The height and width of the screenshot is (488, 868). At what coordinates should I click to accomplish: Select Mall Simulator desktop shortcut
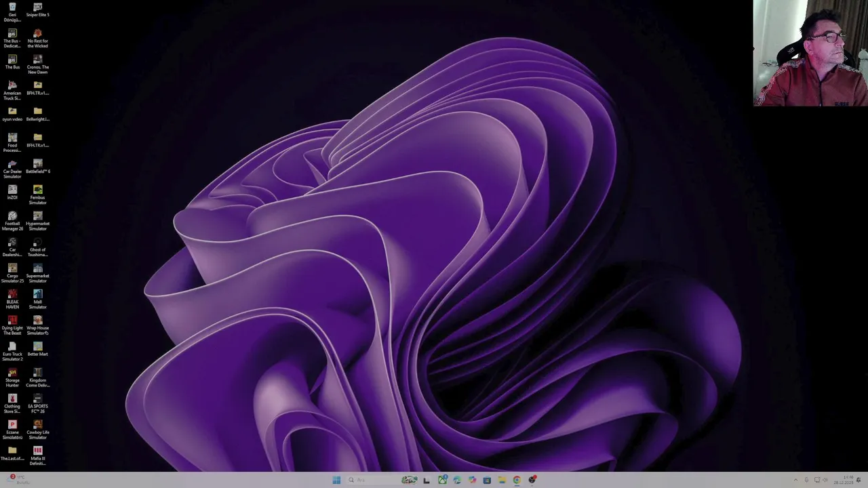[x=37, y=300]
